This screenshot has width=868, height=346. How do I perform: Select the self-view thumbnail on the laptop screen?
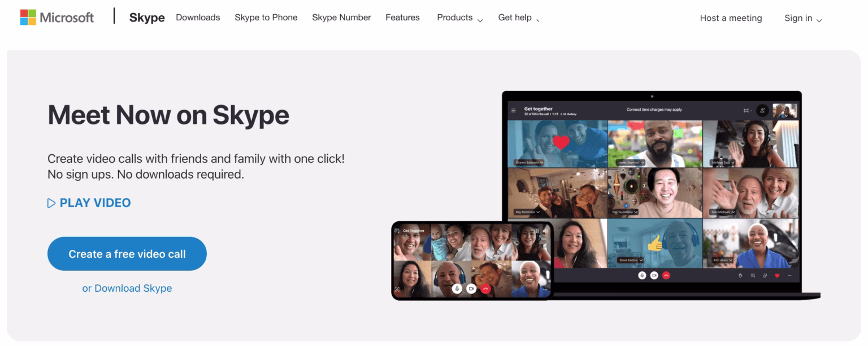[785, 110]
